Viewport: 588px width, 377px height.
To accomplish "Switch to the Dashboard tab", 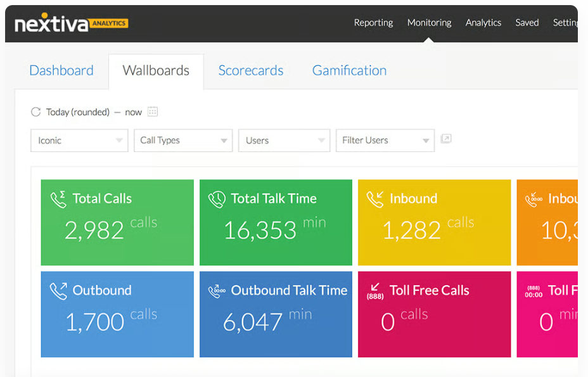I will (x=61, y=70).
